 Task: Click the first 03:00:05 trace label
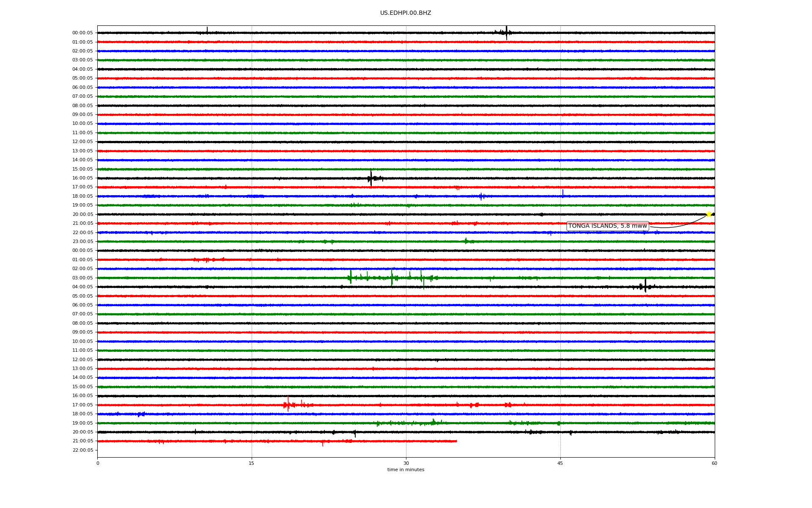(x=82, y=60)
